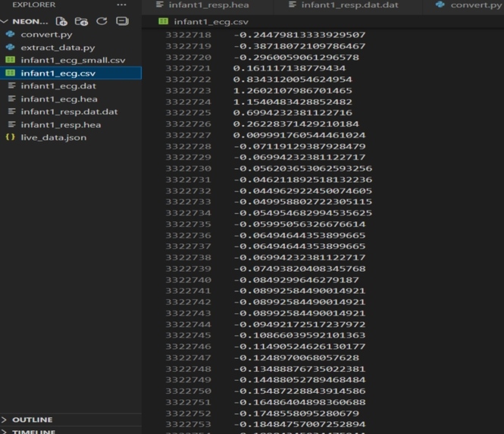Click the New Folder icon in Explorer
504x434 pixels.
coord(81,21)
